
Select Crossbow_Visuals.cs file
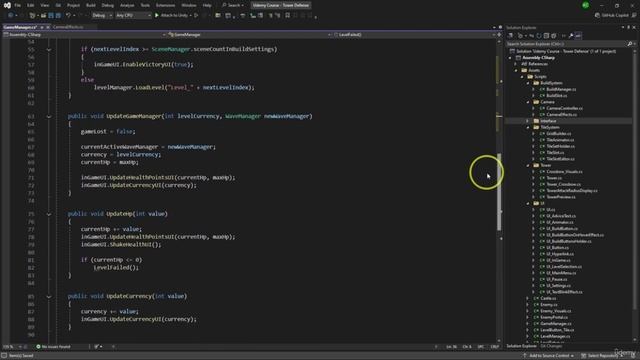click(564, 171)
